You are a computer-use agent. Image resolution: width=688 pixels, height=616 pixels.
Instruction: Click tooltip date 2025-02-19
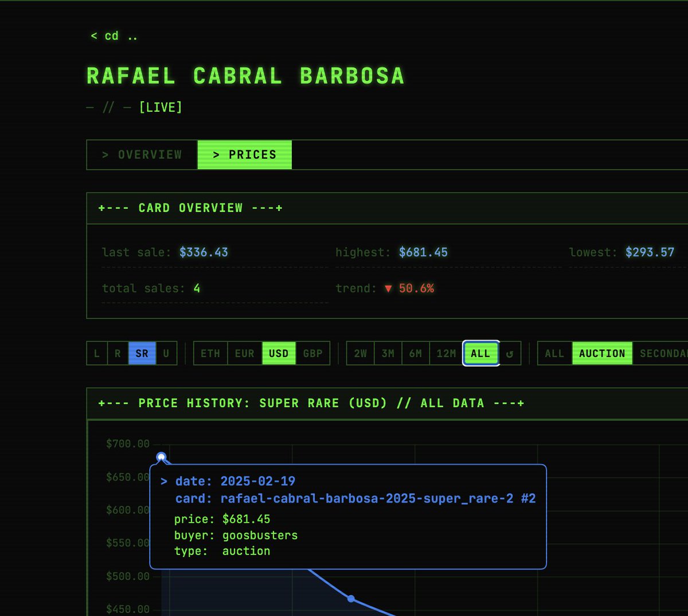[x=258, y=481]
